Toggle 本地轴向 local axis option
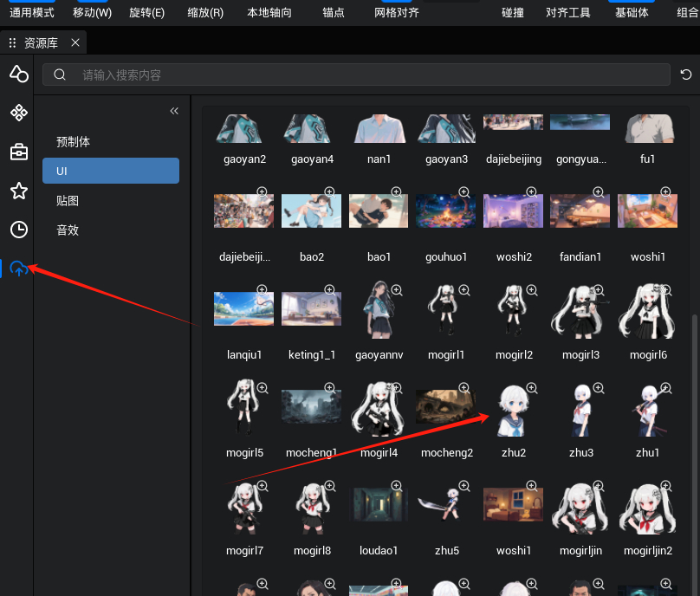This screenshot has width=700, height=596. click(269, 12)
